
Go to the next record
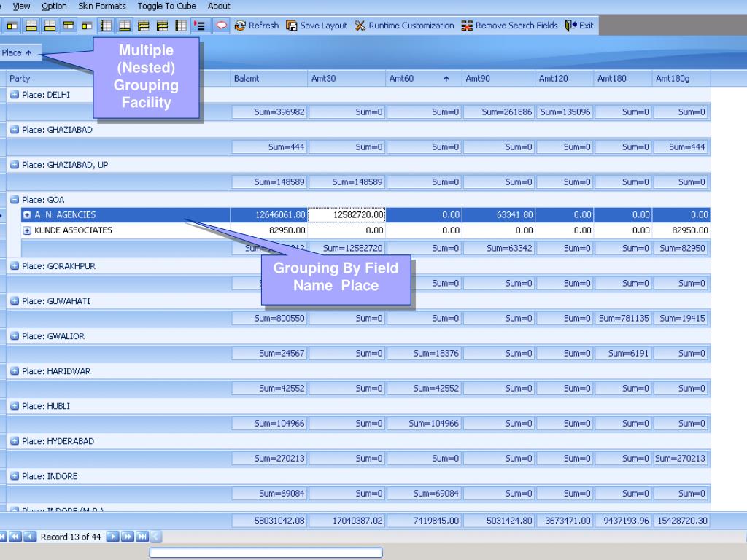pyautogui.click(x=113, y=537)
